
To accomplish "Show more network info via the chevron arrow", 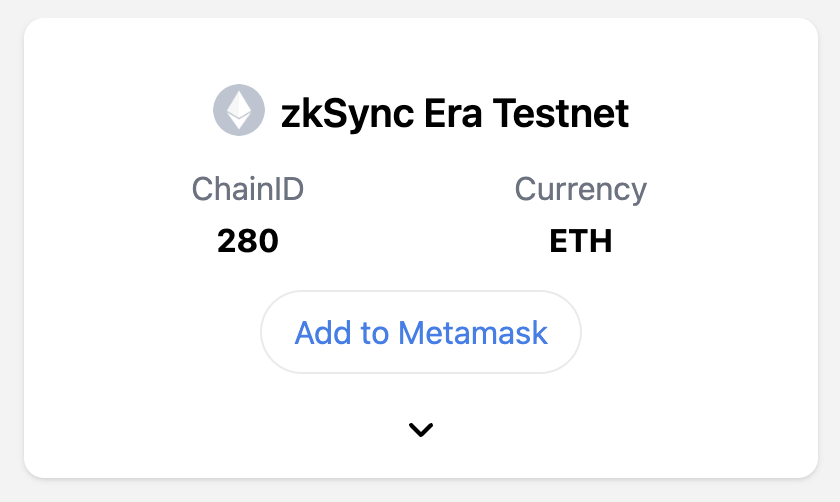I will [x=421, y=430].
